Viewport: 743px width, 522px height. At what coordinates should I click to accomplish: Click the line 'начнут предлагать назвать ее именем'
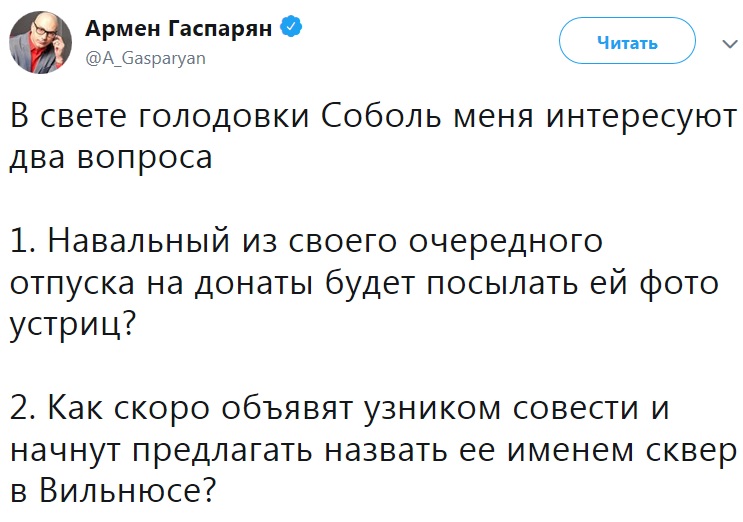pos(373,451)
